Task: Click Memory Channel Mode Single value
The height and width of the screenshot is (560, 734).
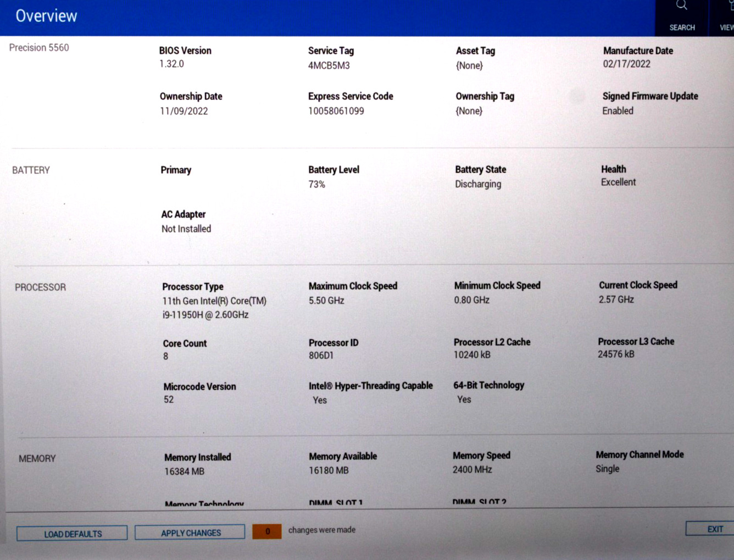Action: pos(607,469)
